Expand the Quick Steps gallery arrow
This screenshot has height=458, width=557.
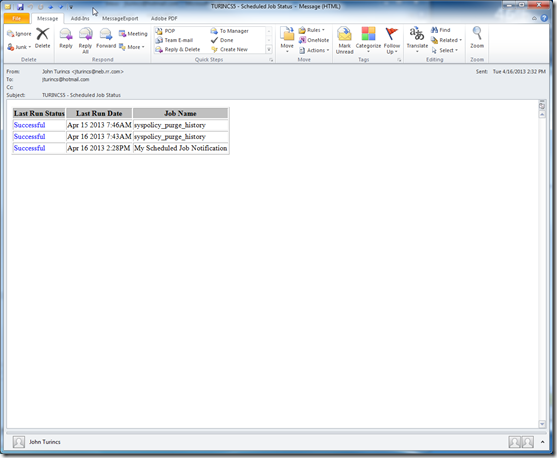(269, 49)
